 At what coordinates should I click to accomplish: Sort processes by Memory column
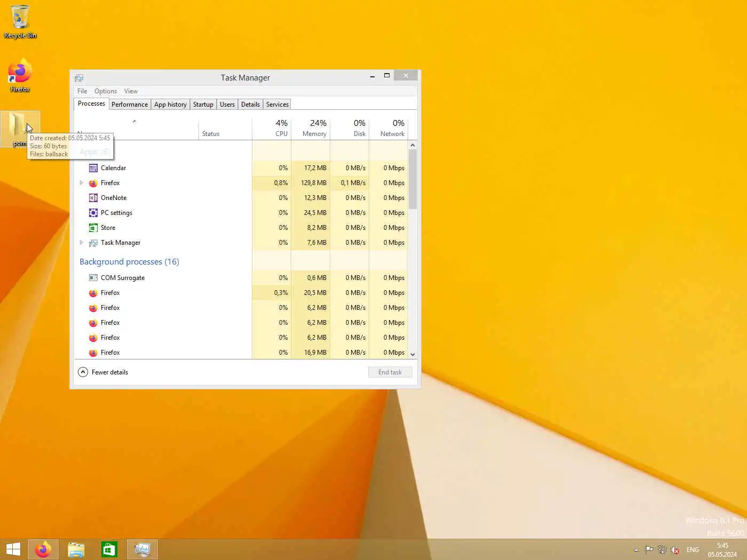(x=311, y=128)
